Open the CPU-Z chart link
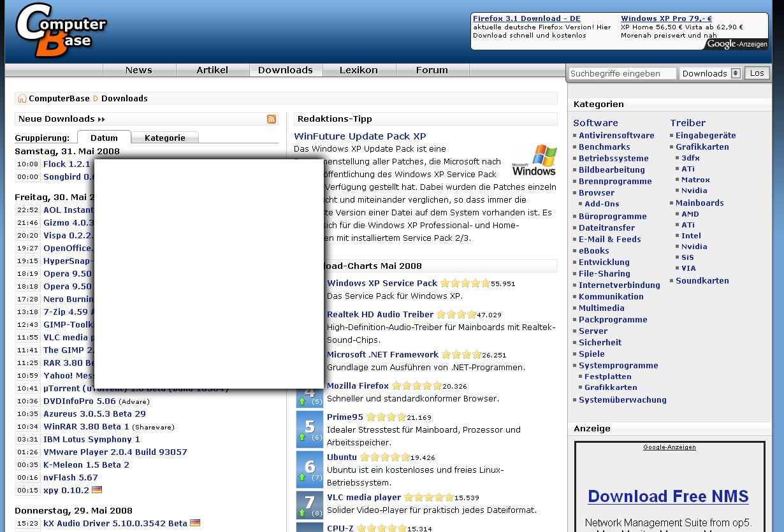Image resolution: width=784 pixels, height=532 pixels. (340, 528)
